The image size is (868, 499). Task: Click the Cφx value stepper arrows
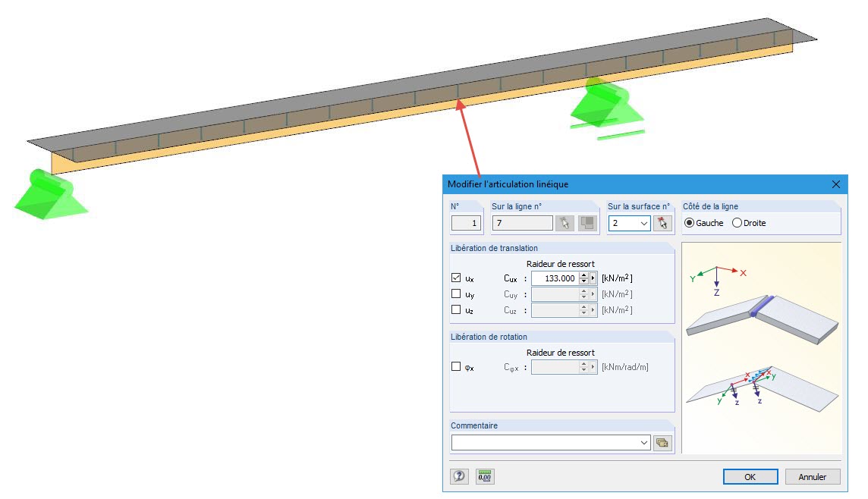click(x=583, y=367)
